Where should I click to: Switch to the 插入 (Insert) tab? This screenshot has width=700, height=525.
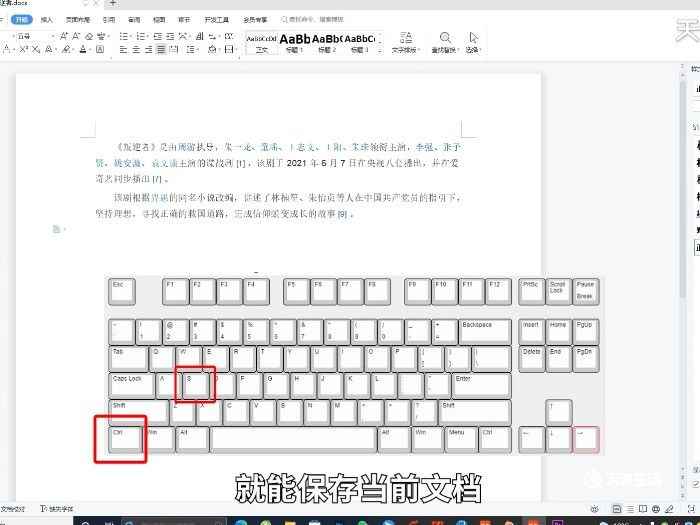(46, 20)
